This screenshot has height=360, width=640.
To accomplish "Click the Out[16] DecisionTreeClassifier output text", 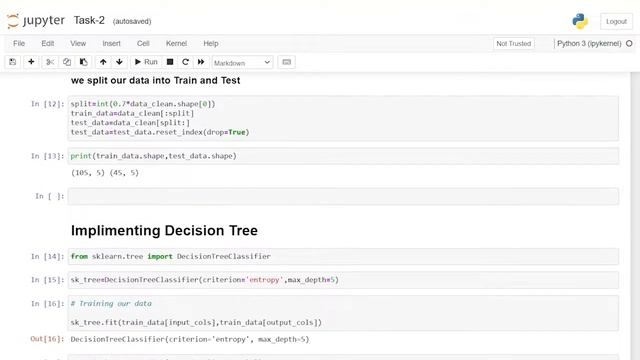I will click(x=190, y=339).
